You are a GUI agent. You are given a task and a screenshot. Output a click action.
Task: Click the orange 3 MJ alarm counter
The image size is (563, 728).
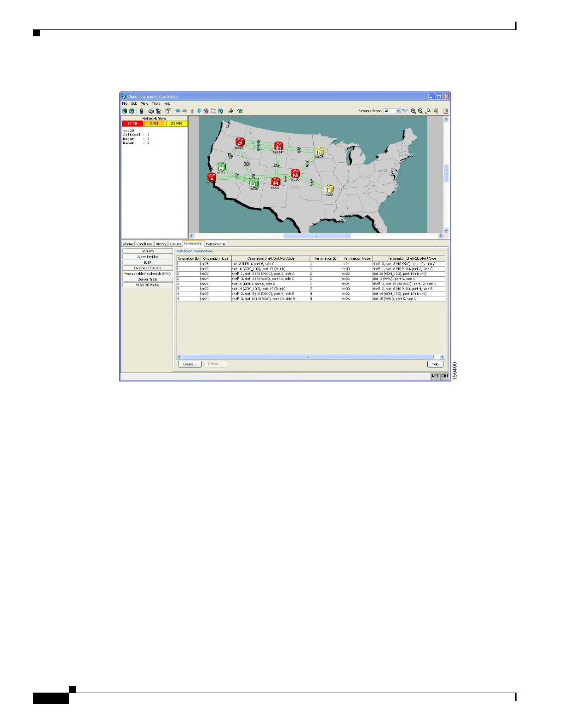pos(154,124)
